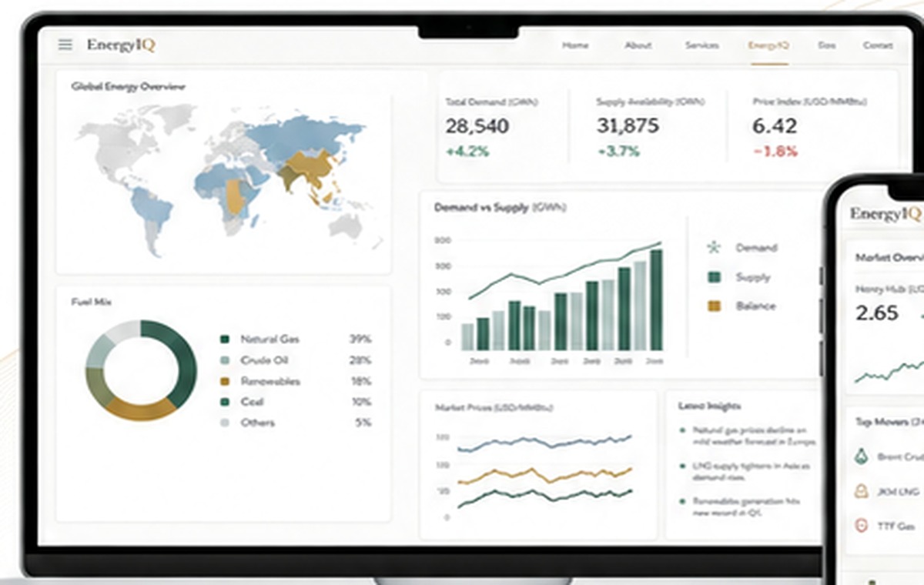Viewport: 924px width, 585px height.
Task: Click the green bottom line in Market Prices
Action: 544,497
